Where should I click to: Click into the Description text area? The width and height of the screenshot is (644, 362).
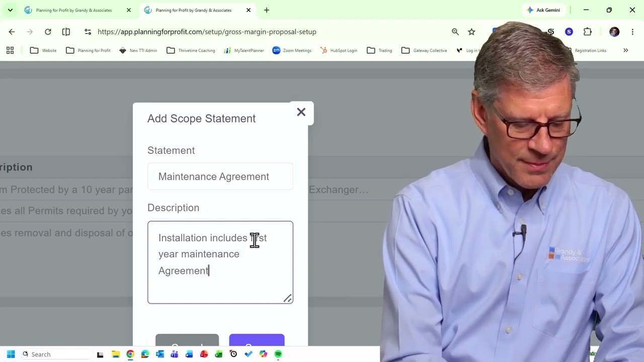coord(220,262)
